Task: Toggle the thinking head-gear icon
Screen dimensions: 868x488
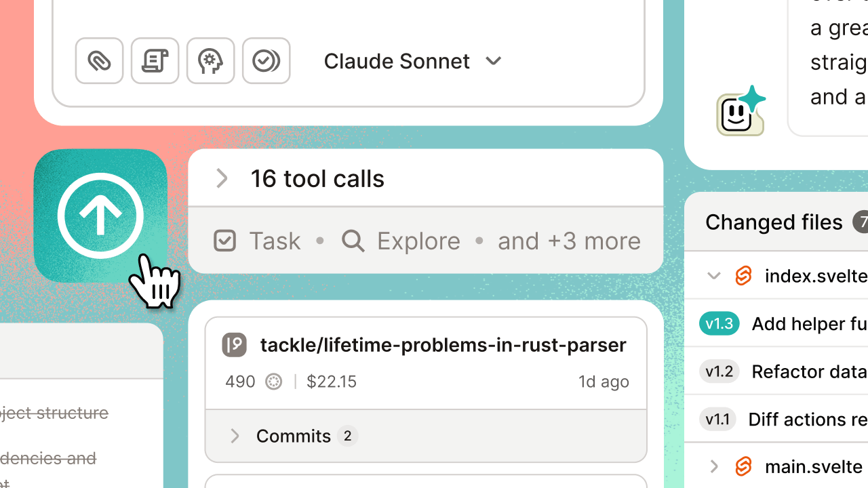Action: (210, 61)
